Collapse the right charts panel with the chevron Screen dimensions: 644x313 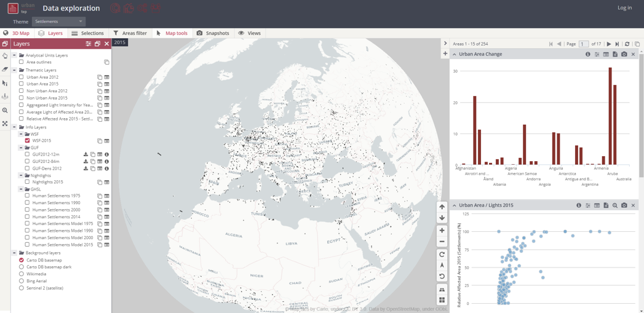click(445, 44)
